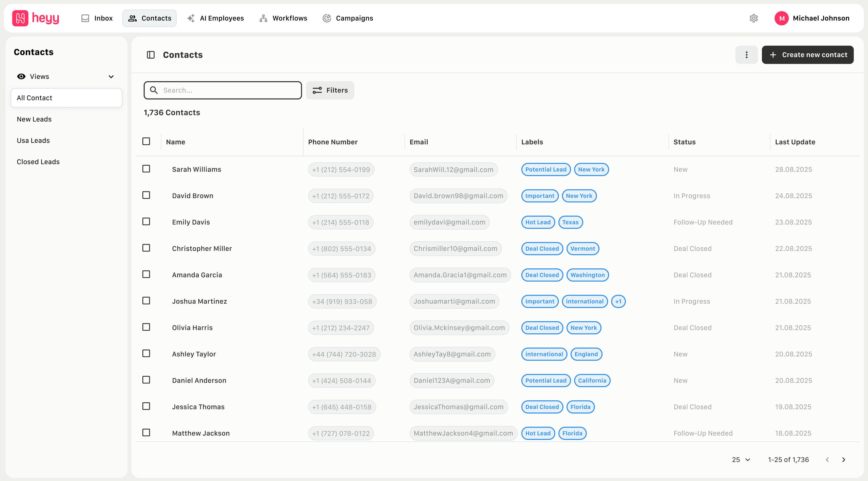Collapse the Views section chevron

click(111, 77)
